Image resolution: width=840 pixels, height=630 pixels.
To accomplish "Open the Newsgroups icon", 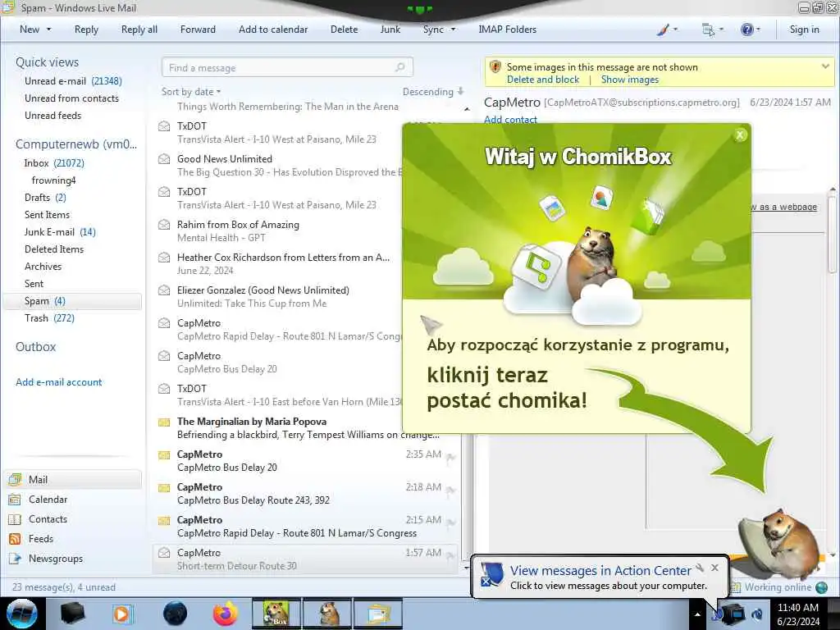I will point(15,559).
